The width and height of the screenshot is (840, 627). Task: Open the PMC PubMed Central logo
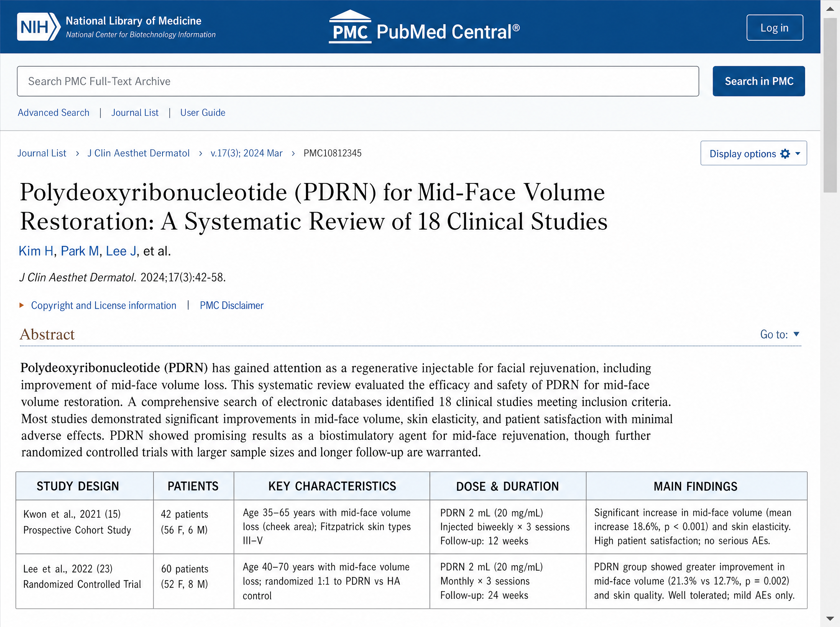[x=424, y=27]
